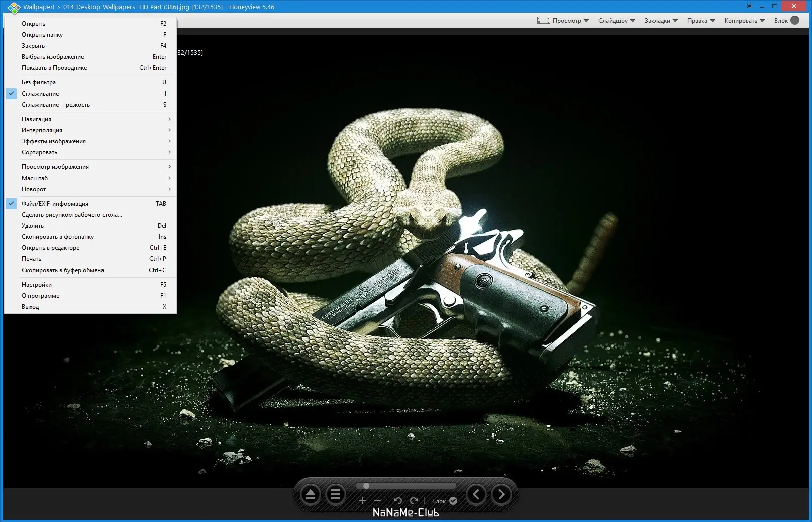The height and width of the screenshot is (522, 812).
Task: Open the Закладки dropdown
Action: pyautogui.click(x=661, y=21)
